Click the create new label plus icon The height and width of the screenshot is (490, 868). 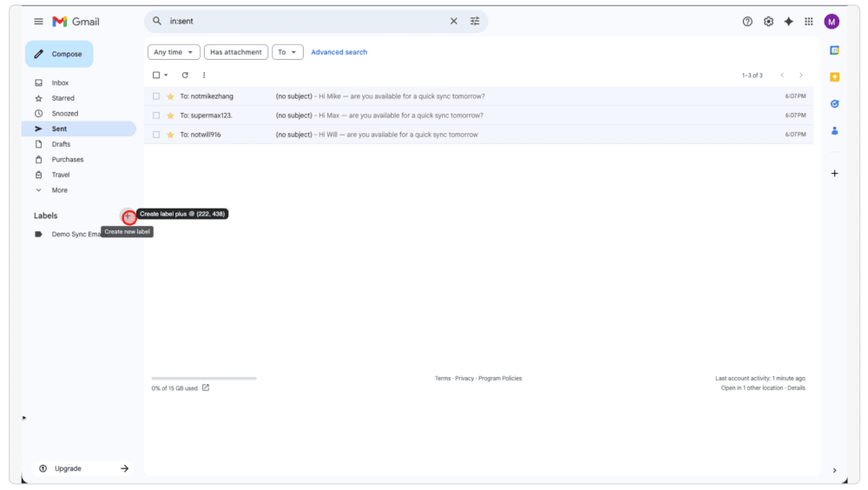[128, 216]
